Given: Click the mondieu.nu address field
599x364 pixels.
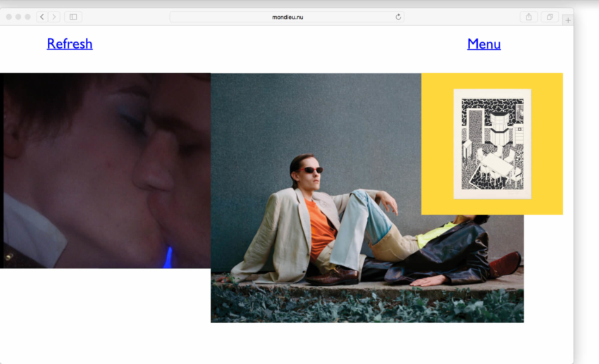Looking at the screenshot, I should [287, 17].
